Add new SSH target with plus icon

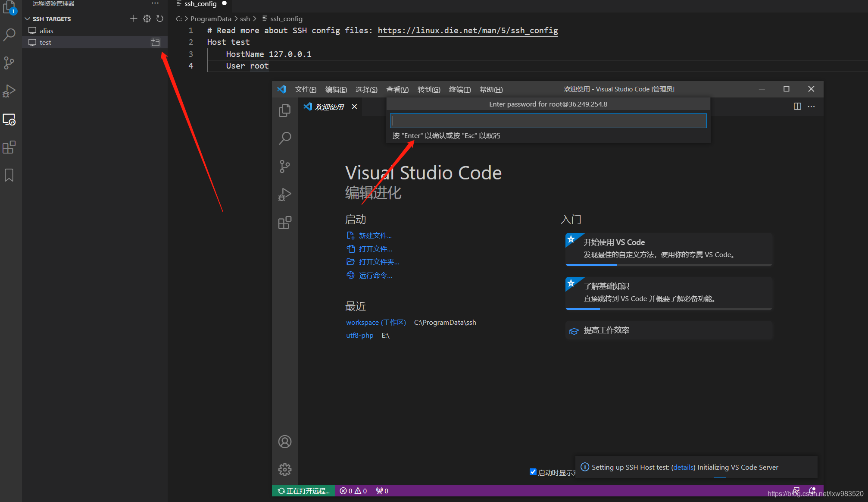pyautogui.click(x=134, y=19)
